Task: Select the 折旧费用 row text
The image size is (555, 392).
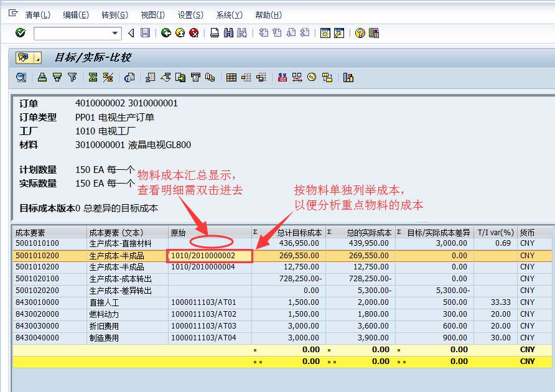Action: click(104, 326)
